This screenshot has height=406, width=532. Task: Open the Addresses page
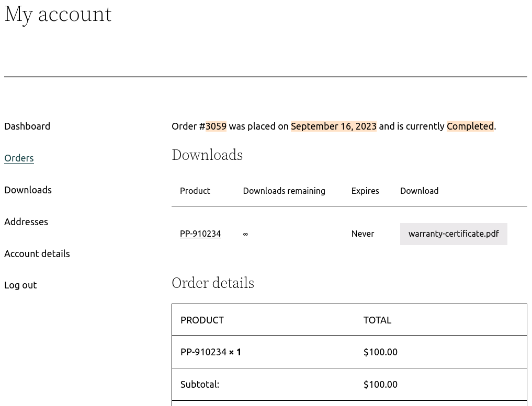tap(26, 222)
